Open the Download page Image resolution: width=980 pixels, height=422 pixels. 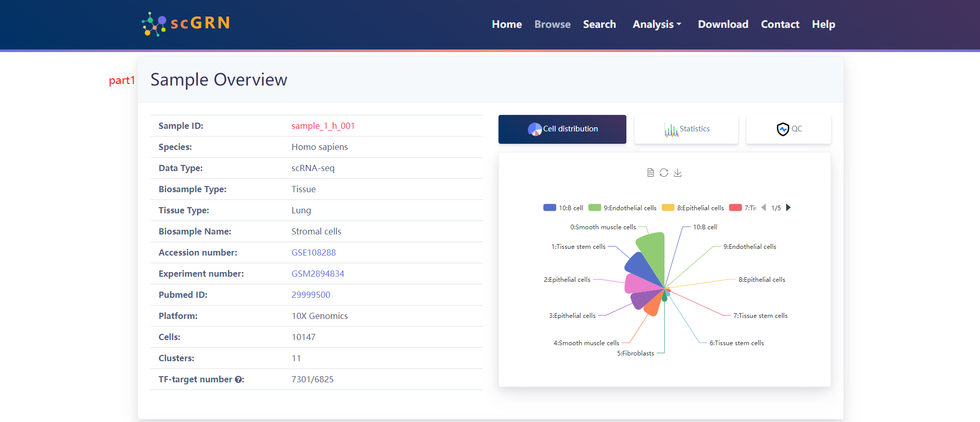click(x=723, y=24)
